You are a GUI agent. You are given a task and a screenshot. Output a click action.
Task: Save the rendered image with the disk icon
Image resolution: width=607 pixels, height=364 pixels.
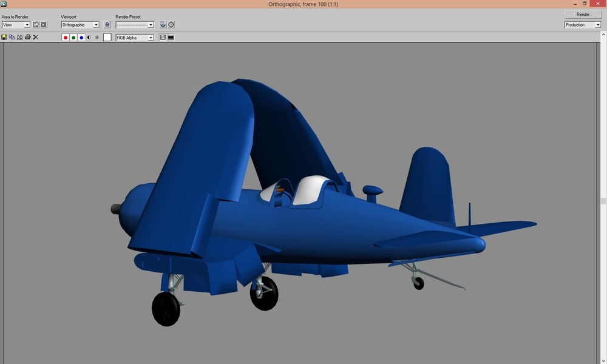(4, 37)
